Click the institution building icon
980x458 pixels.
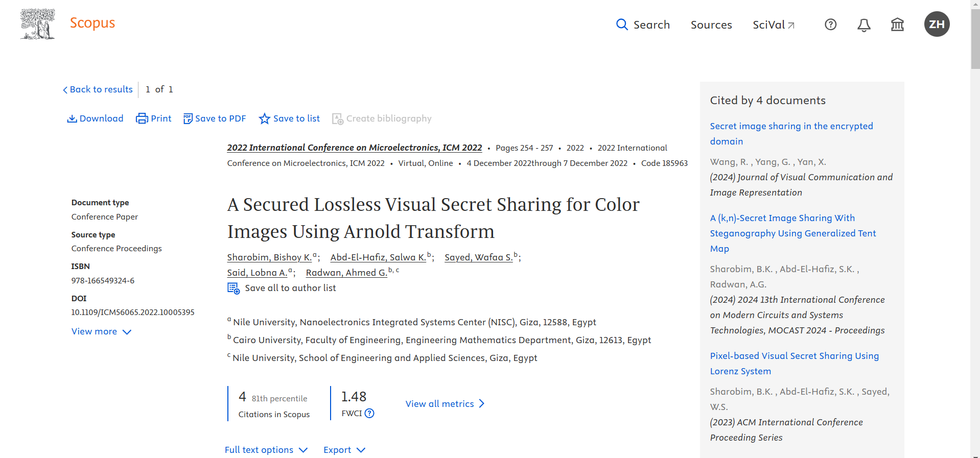(897, 25)
